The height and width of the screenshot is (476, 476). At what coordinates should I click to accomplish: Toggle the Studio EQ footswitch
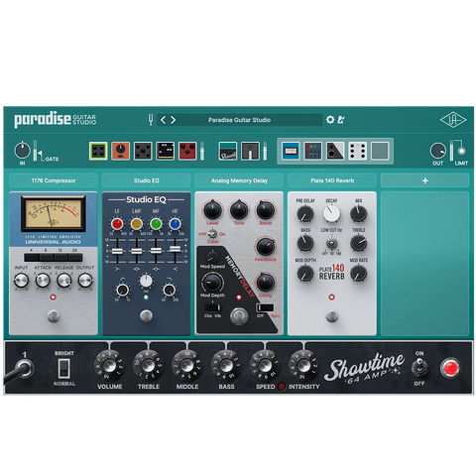[x=146, y=316]
